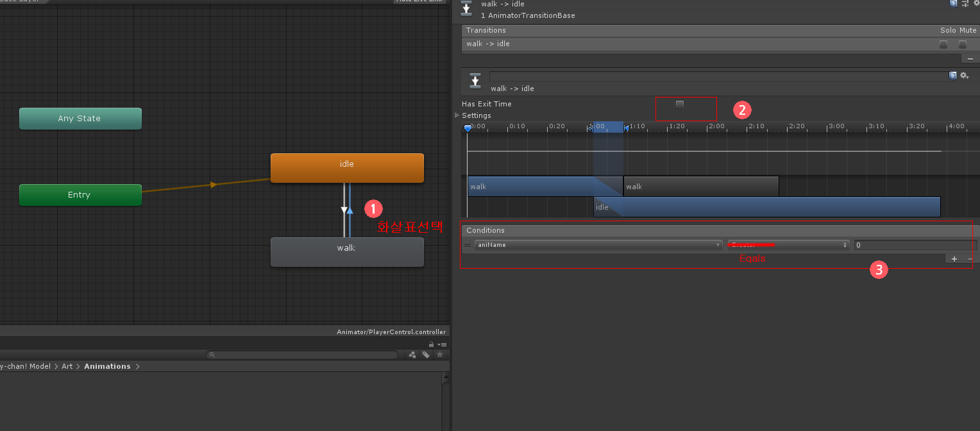Click the favorites star icon in Project panel
This screenshot has width=980, height=431.
tap(439, 354)
